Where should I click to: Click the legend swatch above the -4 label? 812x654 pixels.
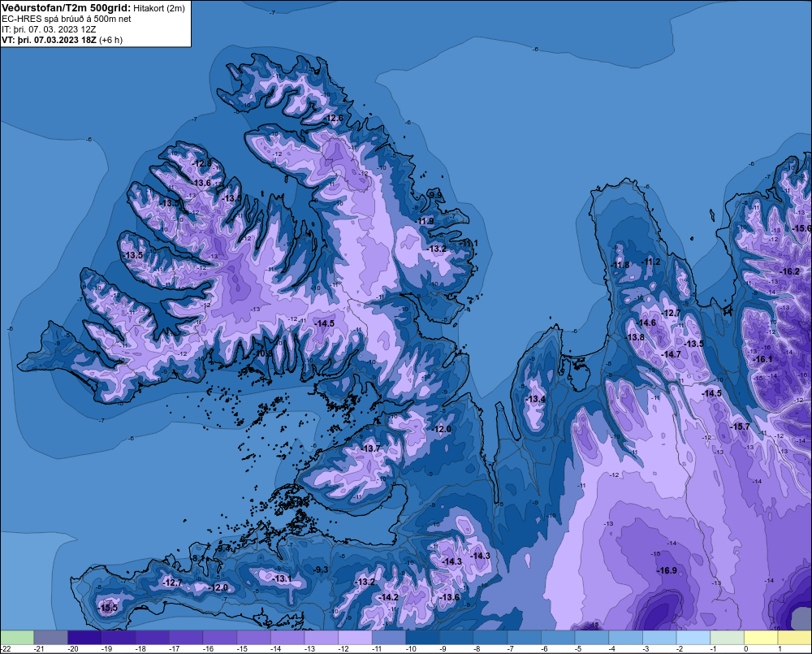click(625, 638)
